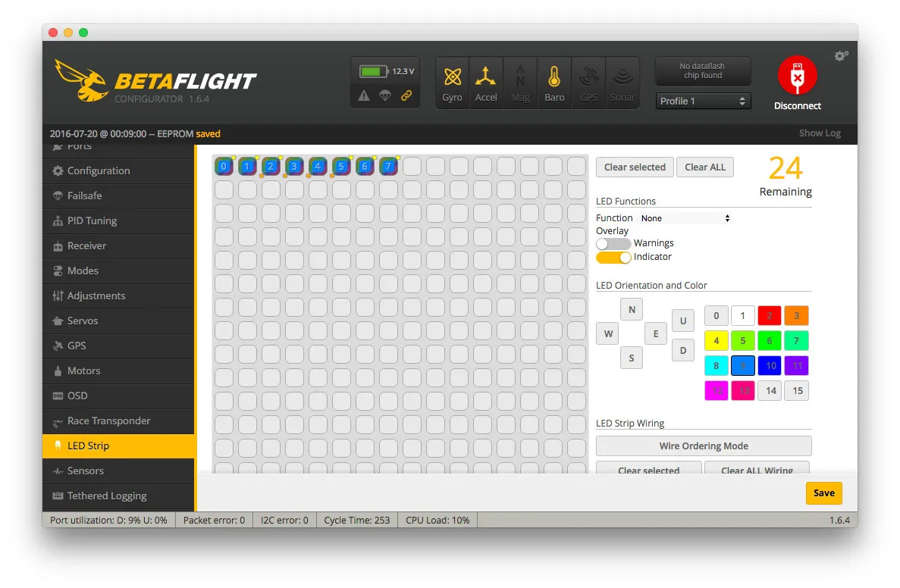Disable the Indicator overlay toggle
The width and height of the screenshot is (900, 588).
[613, 257]
